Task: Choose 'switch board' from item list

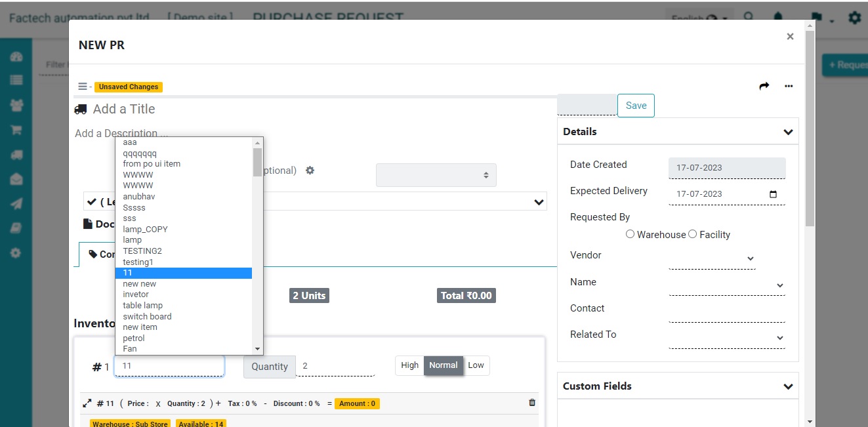Action: [184, 317]
